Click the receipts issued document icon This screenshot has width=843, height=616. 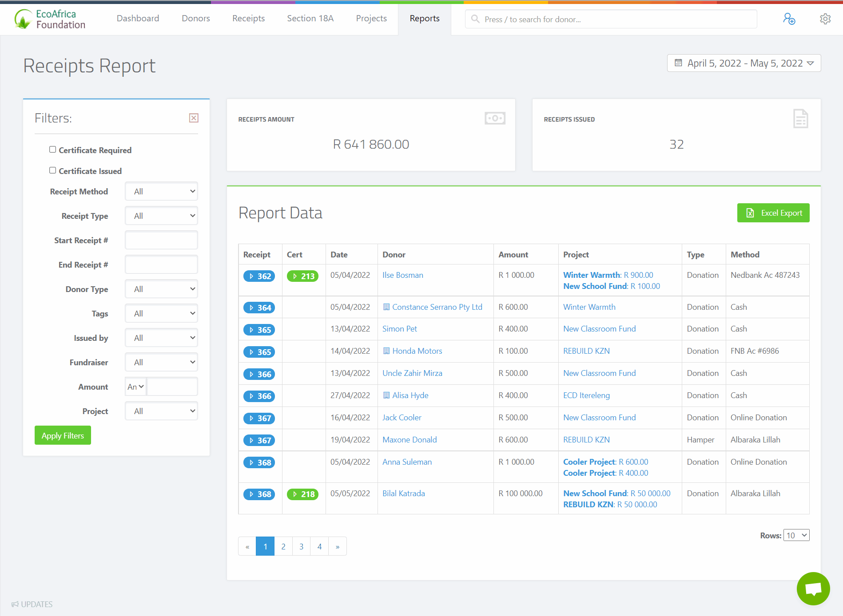point(800,118)
